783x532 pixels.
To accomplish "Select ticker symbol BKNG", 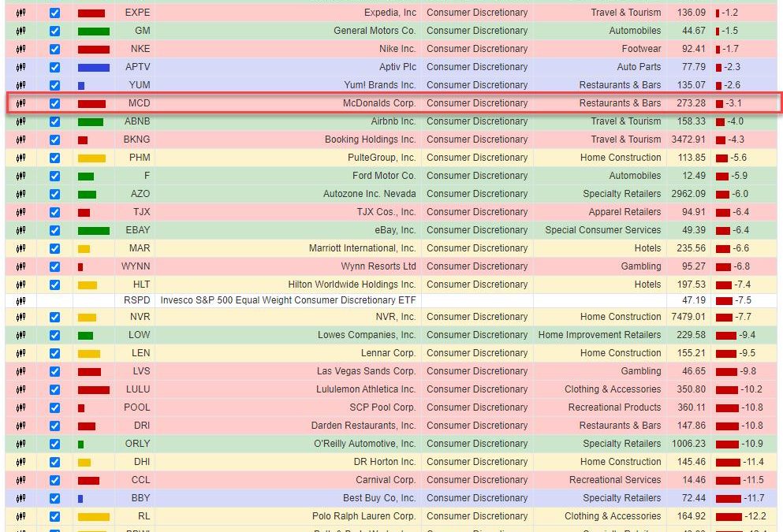I will click(x=137, y=140).
